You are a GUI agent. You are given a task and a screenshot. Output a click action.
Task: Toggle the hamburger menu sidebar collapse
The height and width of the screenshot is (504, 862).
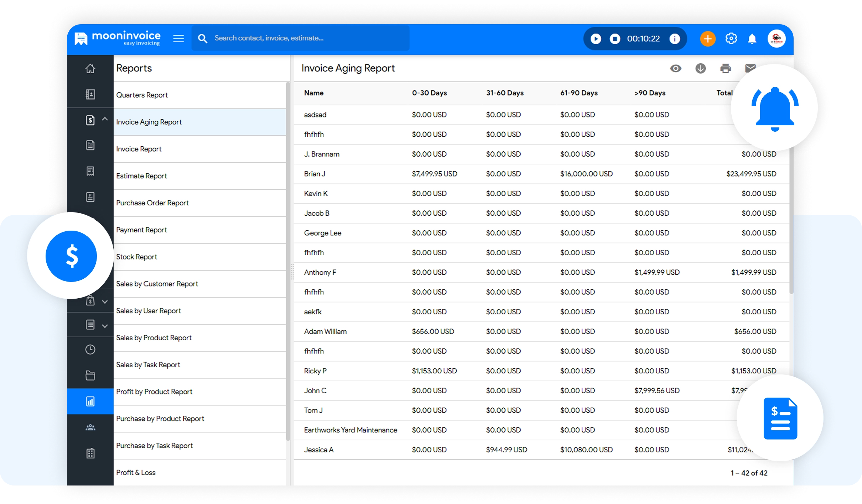coord(178,38)
